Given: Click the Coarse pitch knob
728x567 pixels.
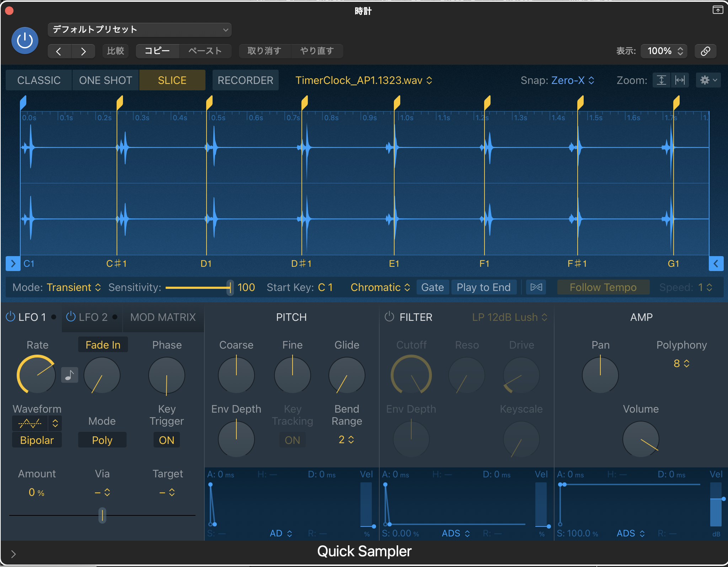Looking at the screenshot, I should [236, 375].
